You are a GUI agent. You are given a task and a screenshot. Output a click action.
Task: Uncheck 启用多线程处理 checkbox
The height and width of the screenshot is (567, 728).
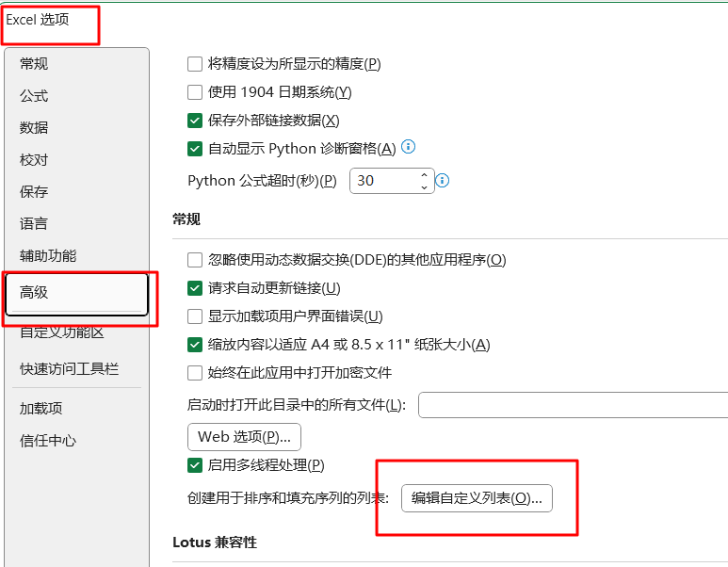pyautogui.click(x=195, y=465)
